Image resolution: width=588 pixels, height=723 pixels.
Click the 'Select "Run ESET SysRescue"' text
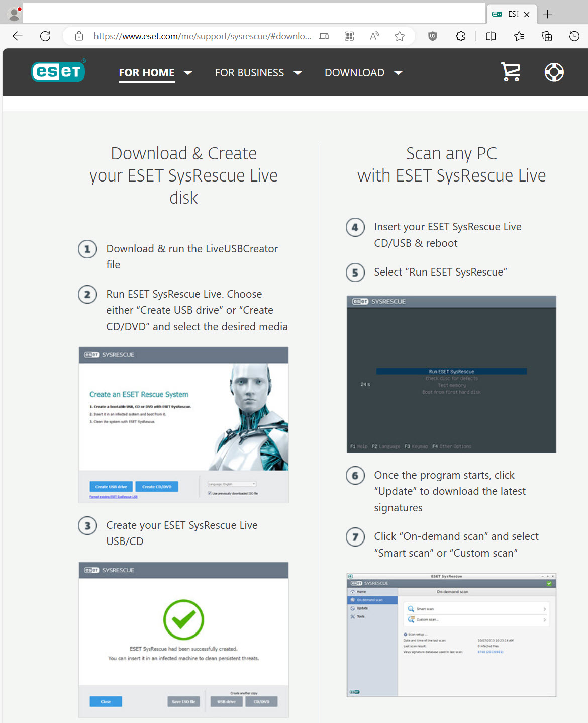(440, 272)
